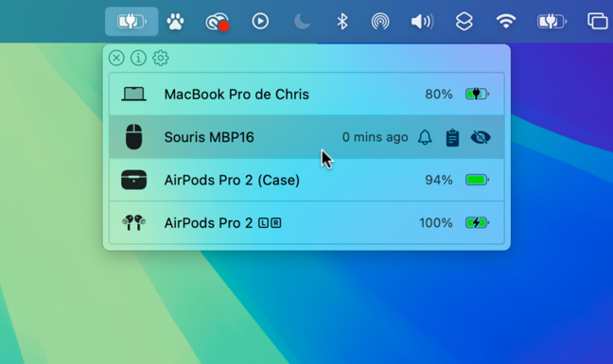Image resolution: width=613 pixels, height=364 pixels.
Task: Click the clipboard icon for Souris MBP16
Action: point(452,137)
